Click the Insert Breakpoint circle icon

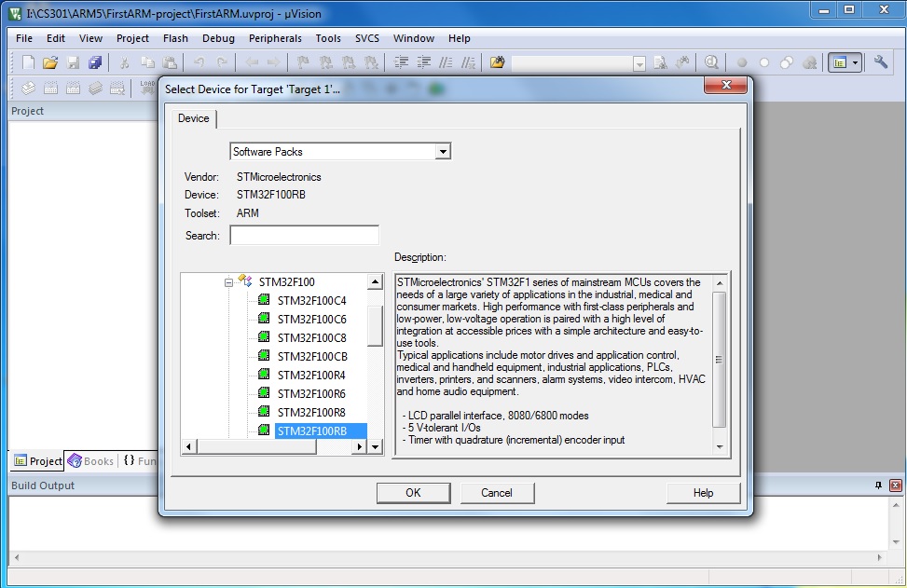(742, 62)
